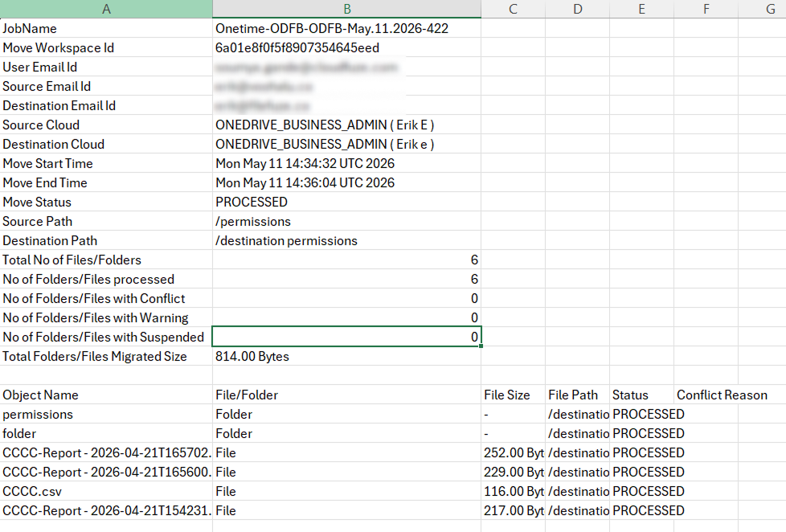786x532 pixels.
Task: Select No of Folders/Files processed value 6
Action: [x=347, y=280]
